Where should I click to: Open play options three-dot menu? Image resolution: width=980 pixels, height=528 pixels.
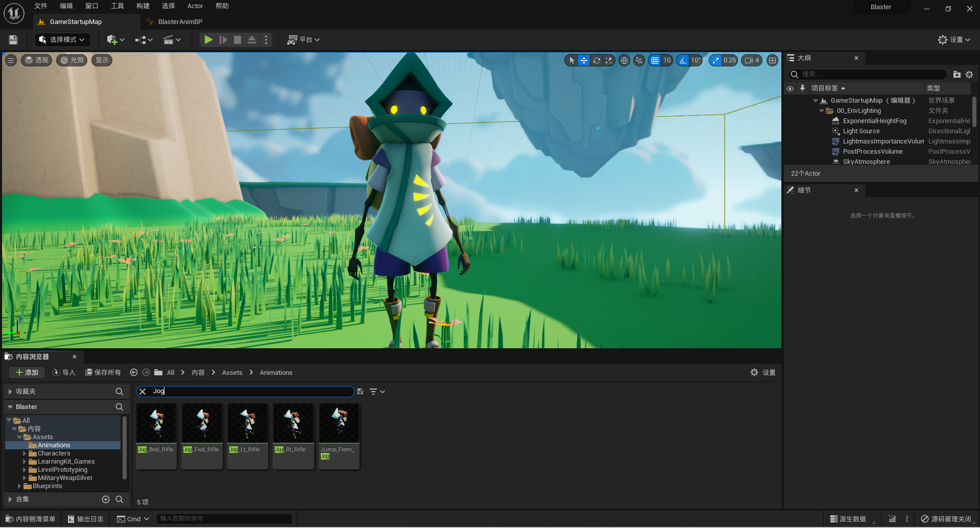point(266,40)
